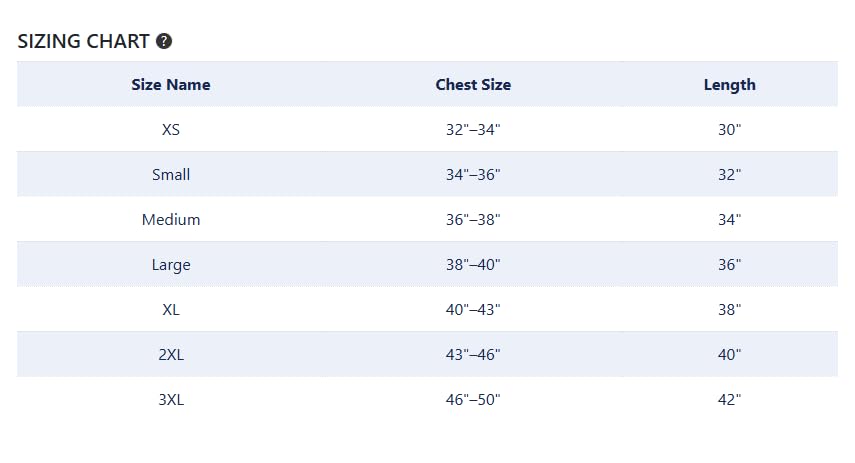Select the Medium size row label
The width and height of the screenshot is (855, 463).
click(171, 220)
